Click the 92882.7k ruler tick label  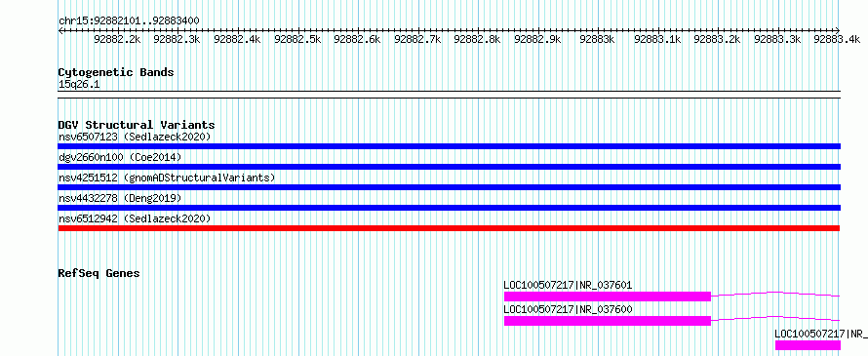click(x=417, y=39)
